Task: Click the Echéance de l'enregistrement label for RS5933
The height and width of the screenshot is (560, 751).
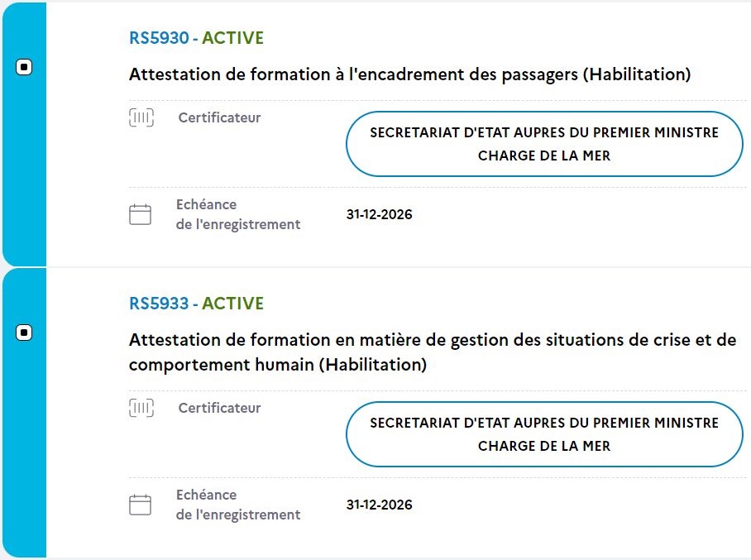Action: (x=237, y=505)
